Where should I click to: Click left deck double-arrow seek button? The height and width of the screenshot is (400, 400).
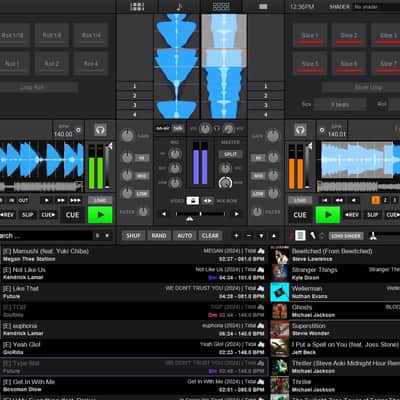[61, 200]
